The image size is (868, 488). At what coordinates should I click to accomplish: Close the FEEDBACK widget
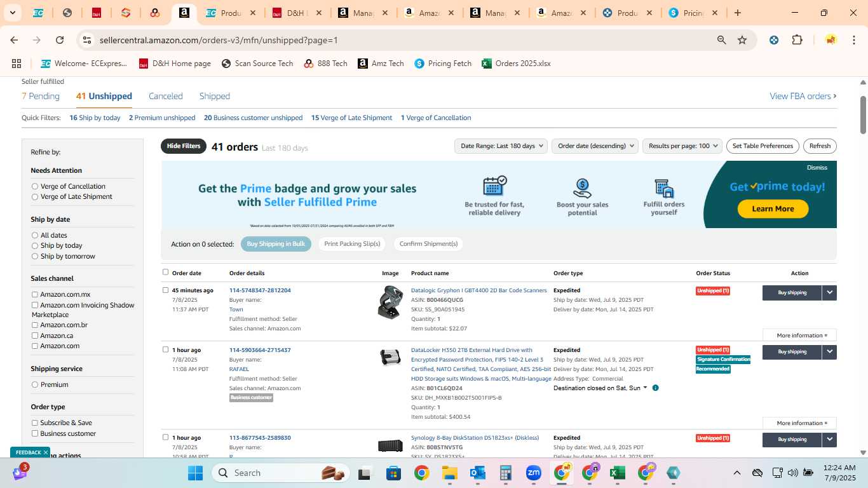pyautogui.click(x=46, y=452)
